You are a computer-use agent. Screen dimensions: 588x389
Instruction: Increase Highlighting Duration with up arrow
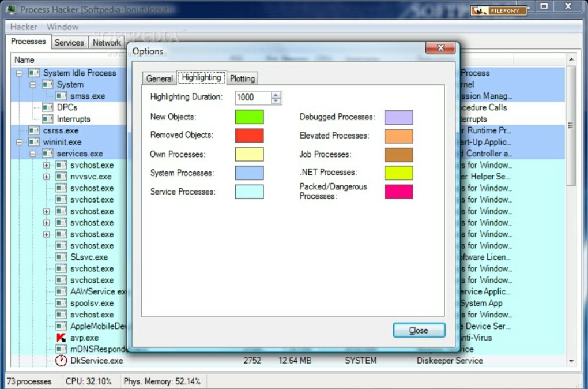(276, 95)
